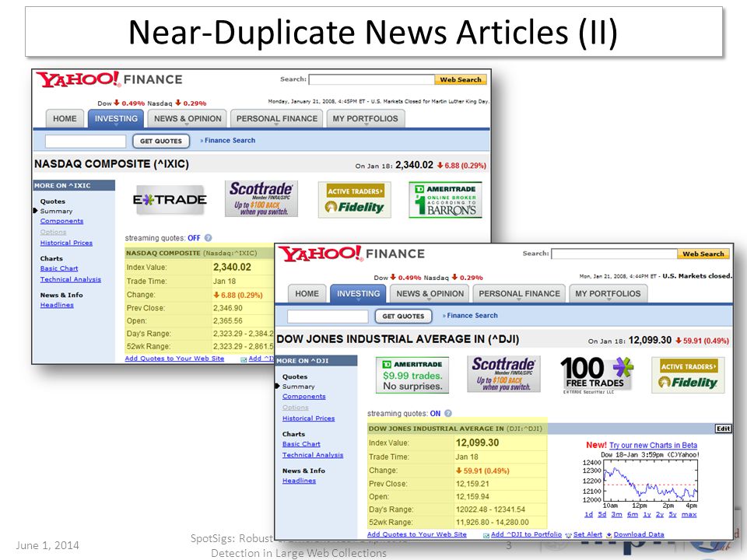Image resolution: width=747 pixels, height=560 pixels.
Task: Open Technical Analysis link in NASDAQ sidebar
Action: point(71,279)
